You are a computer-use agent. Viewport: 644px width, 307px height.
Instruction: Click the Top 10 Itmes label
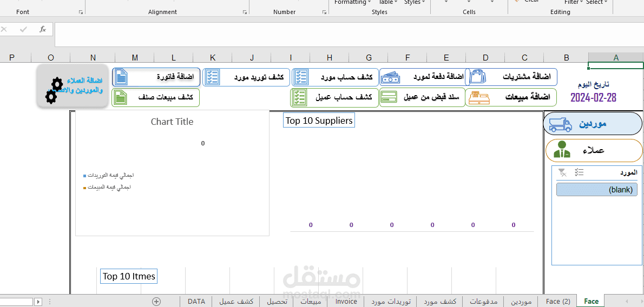129,276
